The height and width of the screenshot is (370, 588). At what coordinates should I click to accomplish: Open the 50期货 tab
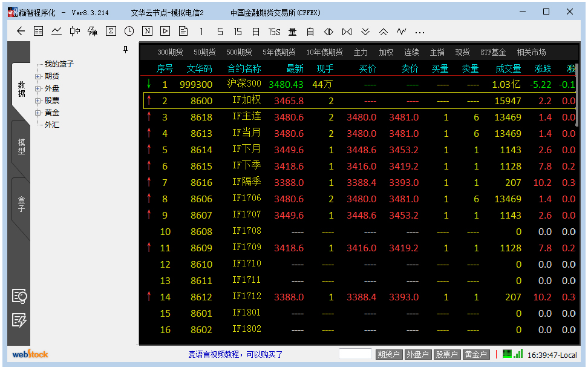pyautogui.click(x=204, y=52)
